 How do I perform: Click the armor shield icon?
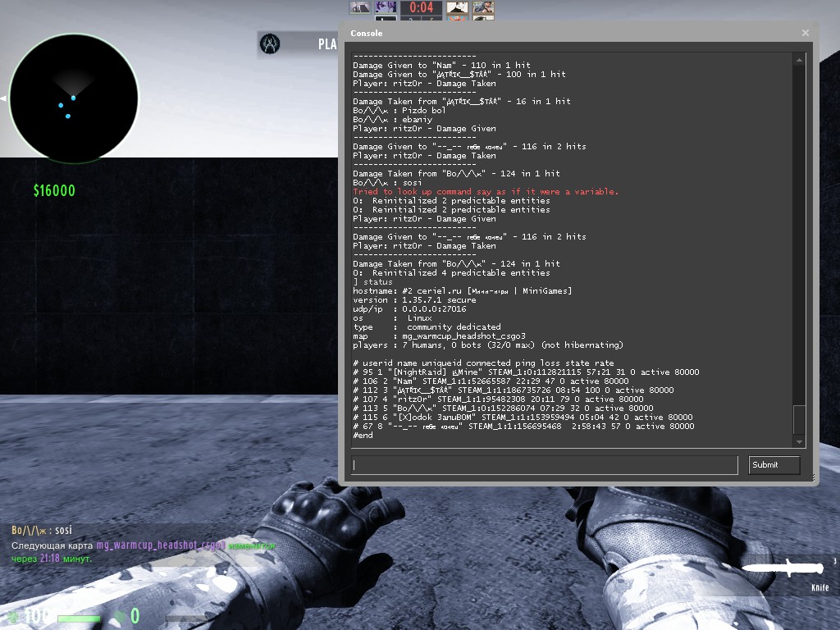pyautogui.click(x=120, y=617)
